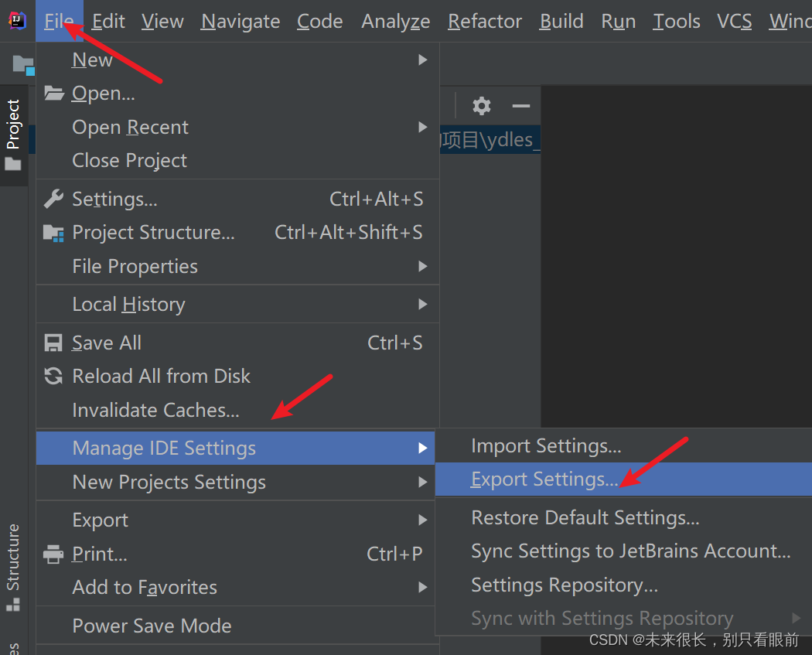The image size is (812, 655).
Task: Select Sync Settings to JetBrains Account...
Action: tap(623, 551)
